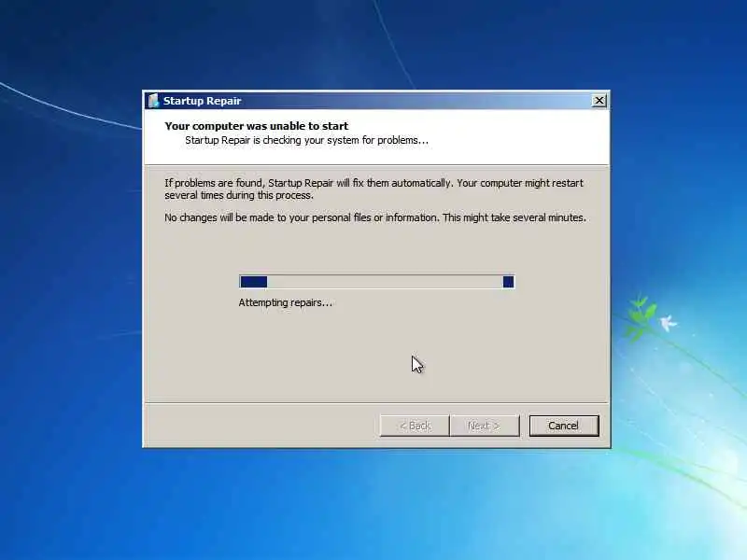This screenshot has width=747, height=560.
Task: Click the repair progress bar
Action: click(377, 282)
